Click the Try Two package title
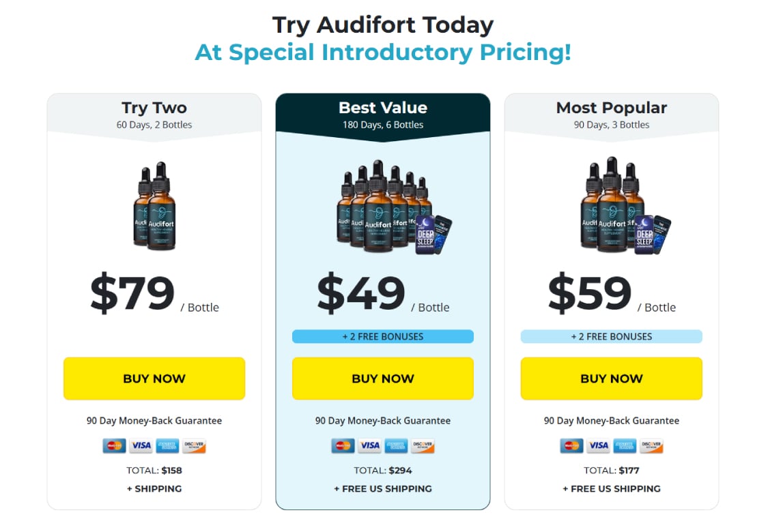Image resolution: width=768 pixels, height=532 pixels. [154, 108]
